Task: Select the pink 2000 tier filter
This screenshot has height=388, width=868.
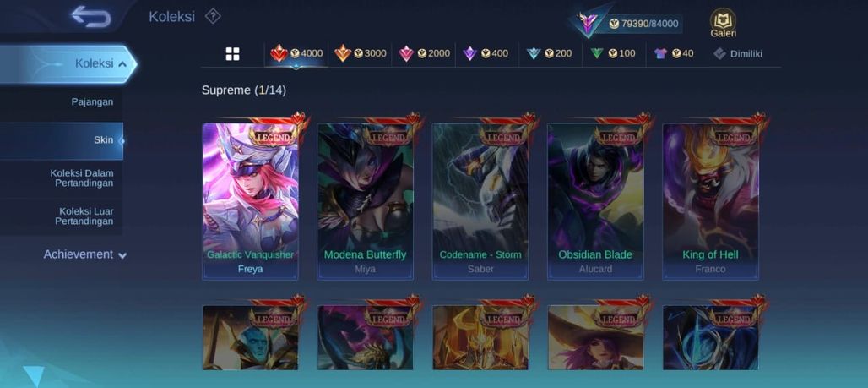Action: 424,53
